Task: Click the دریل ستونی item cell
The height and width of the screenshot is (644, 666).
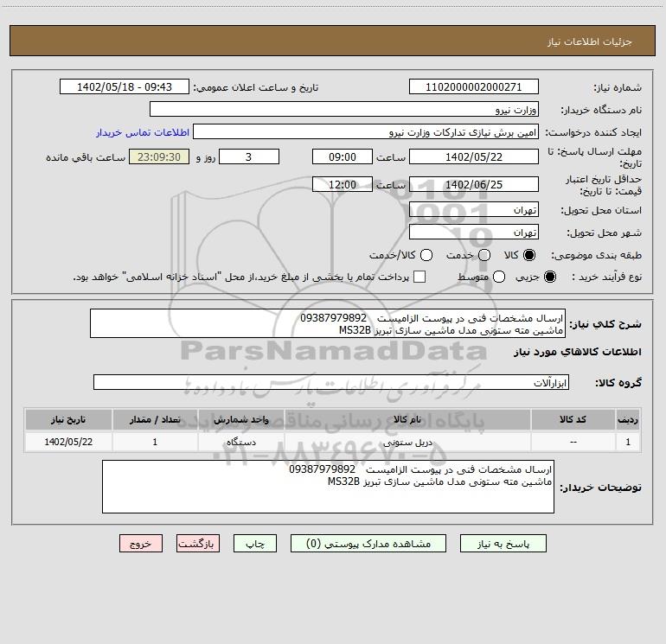Action: (x=407, y=443)
